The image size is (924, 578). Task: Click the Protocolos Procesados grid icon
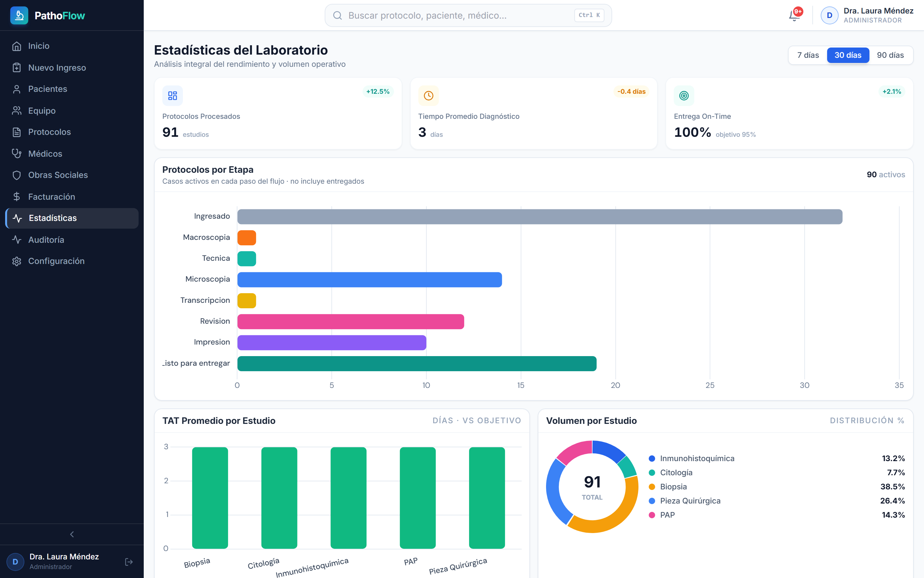pos(173,96)
